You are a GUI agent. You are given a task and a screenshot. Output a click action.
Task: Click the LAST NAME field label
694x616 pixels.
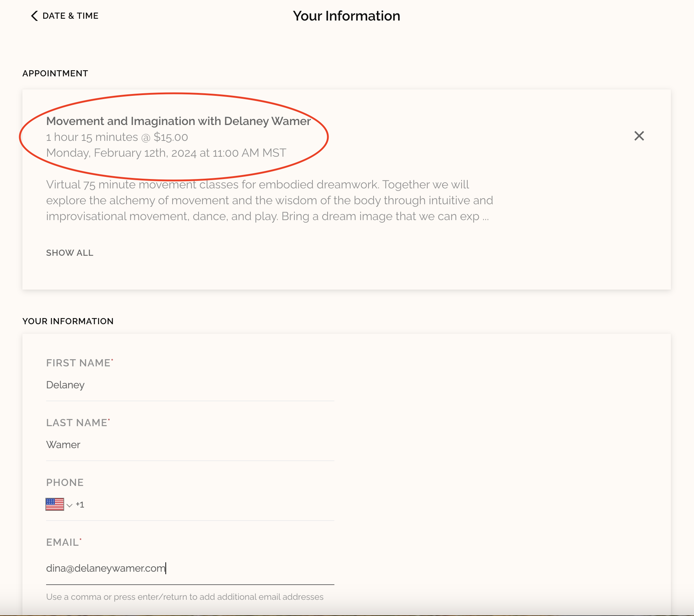[77, 423]
